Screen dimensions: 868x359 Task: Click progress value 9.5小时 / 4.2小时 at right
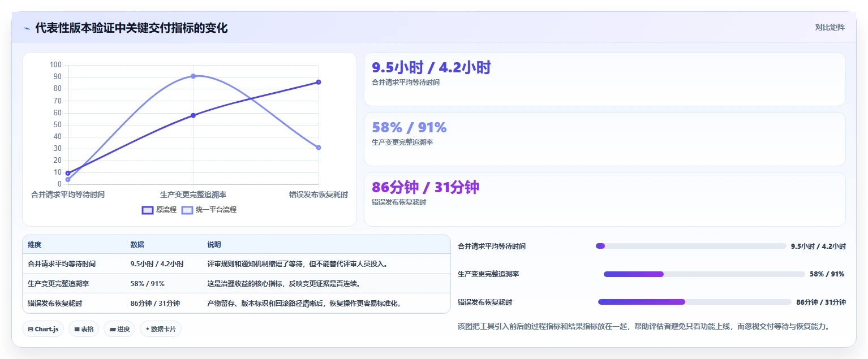(x=818, y=246)
